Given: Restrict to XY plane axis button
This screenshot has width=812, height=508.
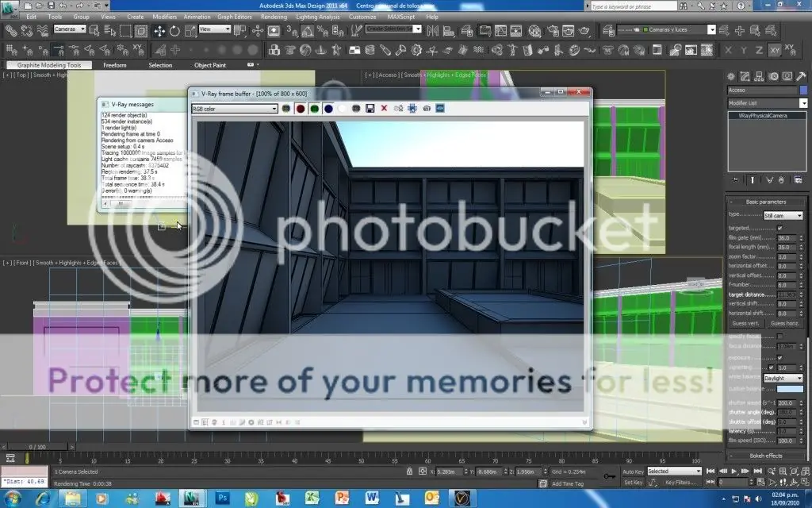Looking at the screenshot, I should pyautogui.click(x=775, y=50).
